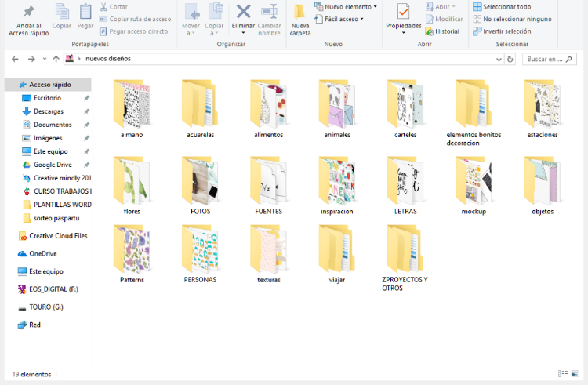Viewport: 588px width, 385px height.
Task: Select elementos bonitos decoracion folder
Action: click(474, 112)
